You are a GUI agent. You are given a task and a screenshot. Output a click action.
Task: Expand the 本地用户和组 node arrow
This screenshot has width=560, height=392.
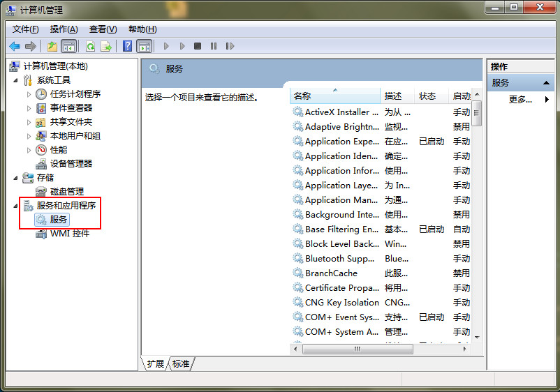coord(29,136)
